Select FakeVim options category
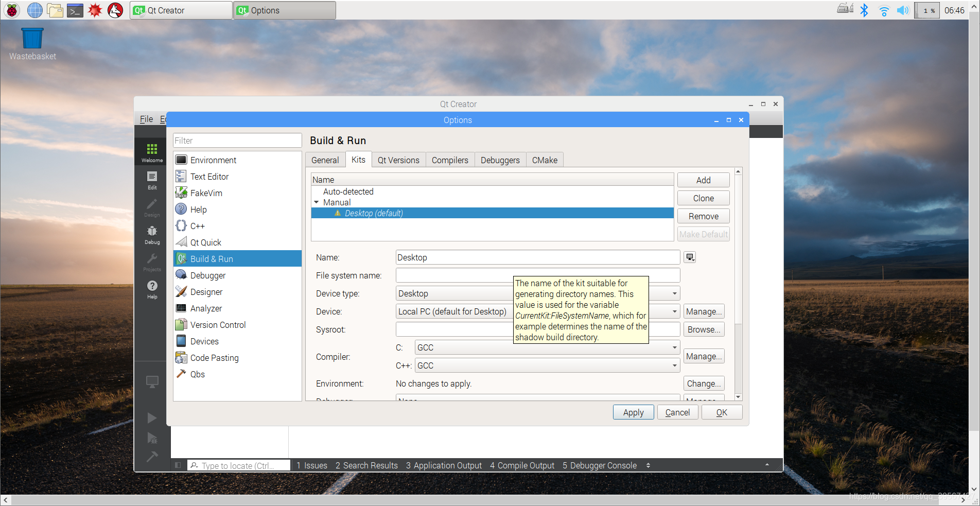The image size is (980, 506). pyautogui.click(x=237, y=193)
